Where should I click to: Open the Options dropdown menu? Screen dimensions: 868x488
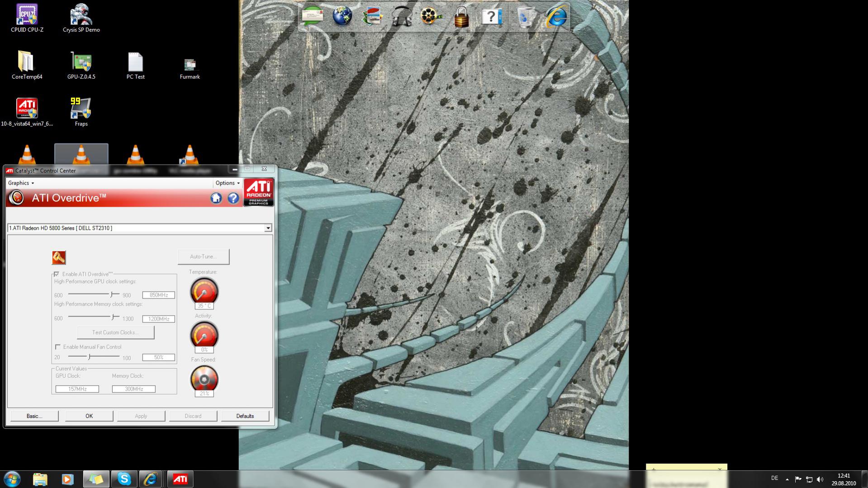[228, 183]
